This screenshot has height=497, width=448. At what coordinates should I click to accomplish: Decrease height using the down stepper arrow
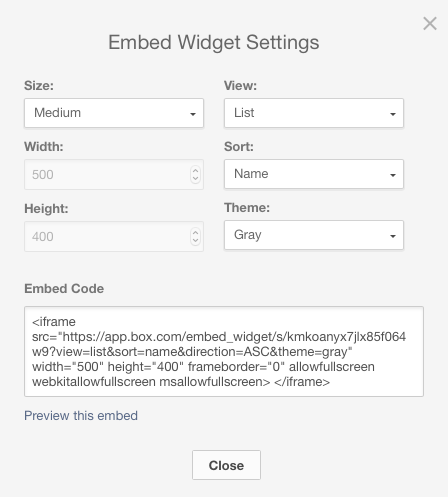coord(195,240)
